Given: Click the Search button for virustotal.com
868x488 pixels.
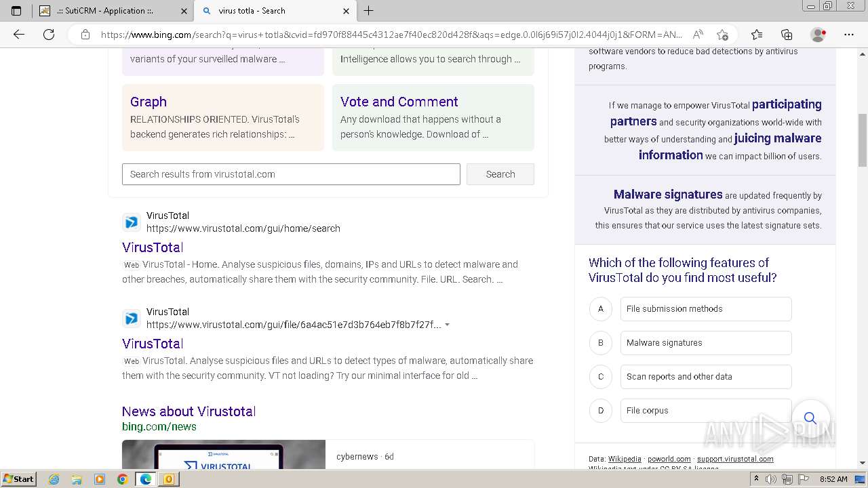Looking at the screenshot, I should (x=500, y=174).
